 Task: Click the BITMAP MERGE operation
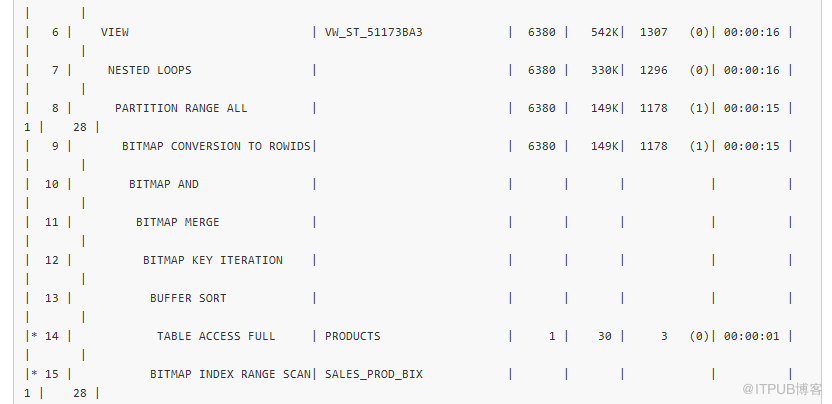(x=177, y=222)
